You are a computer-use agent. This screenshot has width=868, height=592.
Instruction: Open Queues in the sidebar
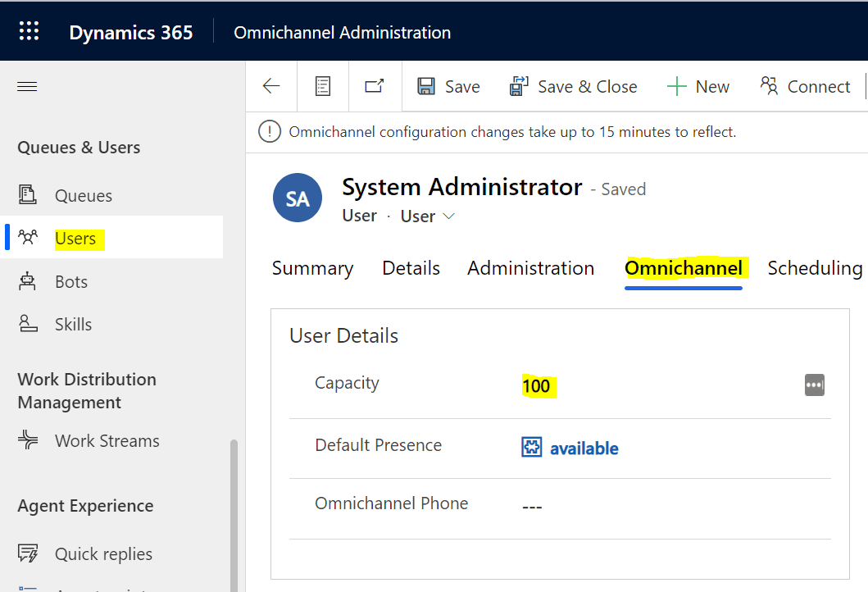pos(83,195)
